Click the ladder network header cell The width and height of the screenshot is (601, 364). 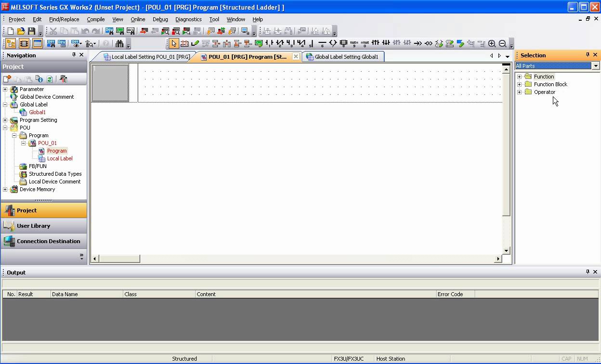click(x=110, y=83)
